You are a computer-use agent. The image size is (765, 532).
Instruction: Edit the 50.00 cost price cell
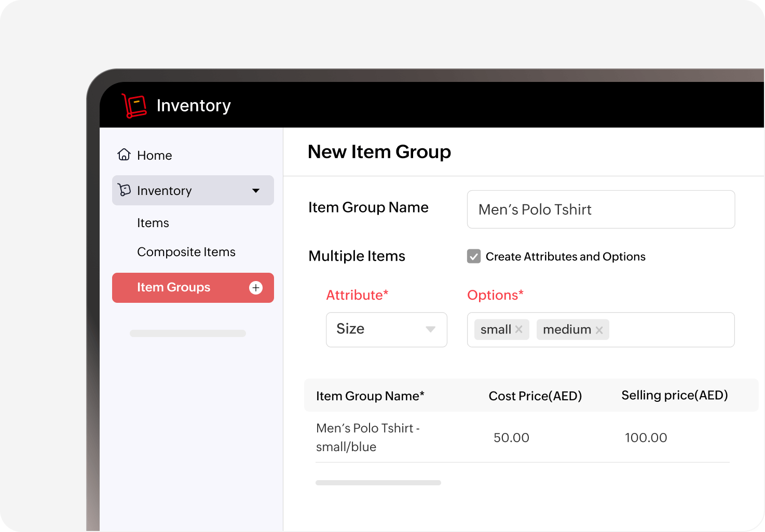[511, 437]
